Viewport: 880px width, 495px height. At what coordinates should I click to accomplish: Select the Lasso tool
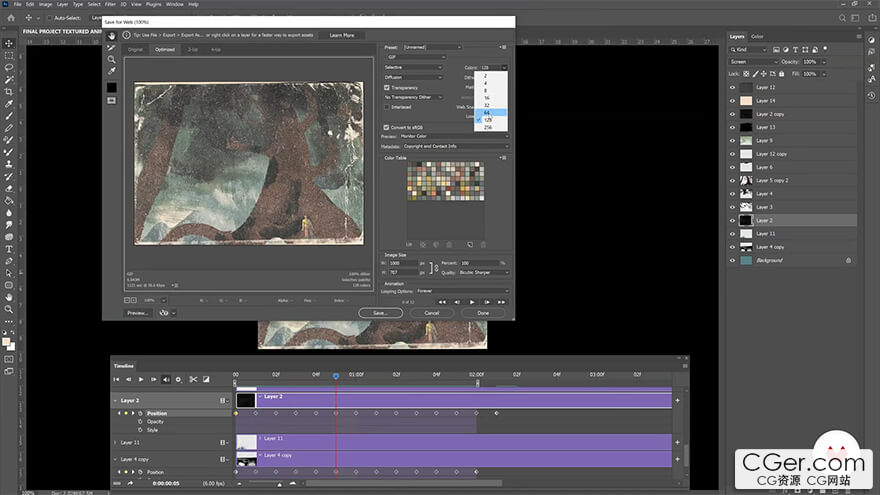pos(9,67)
